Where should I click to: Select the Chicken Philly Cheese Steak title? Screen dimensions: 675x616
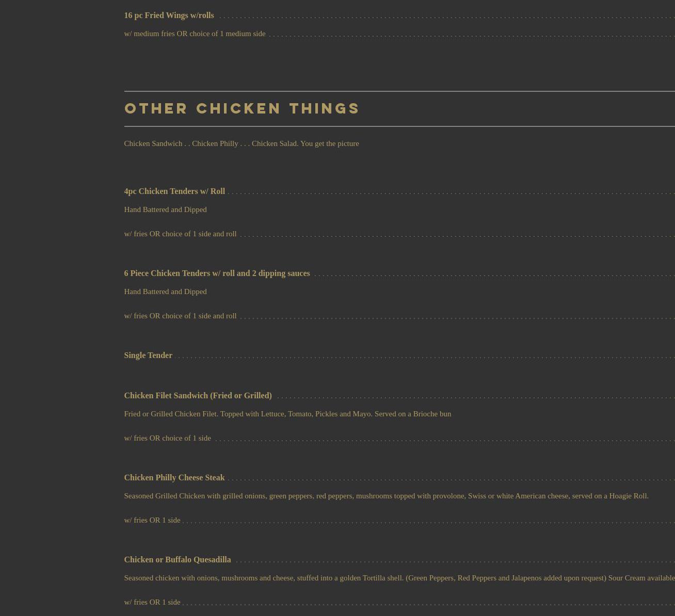[174, 478]
